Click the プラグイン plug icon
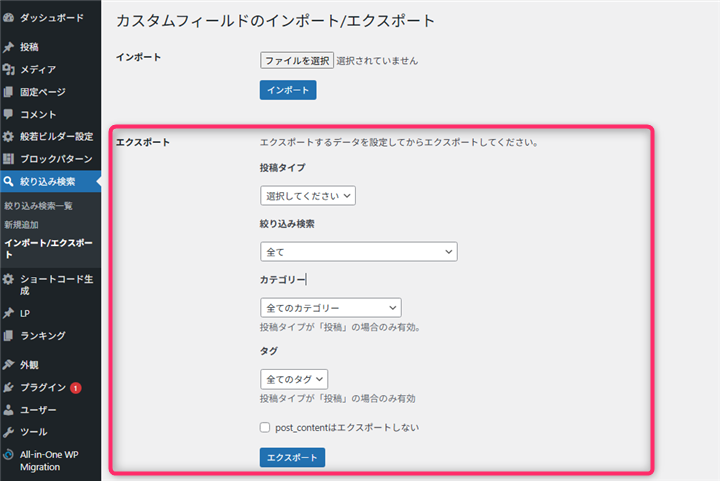This screenshot has height=481, width=720. coord(8,387)
